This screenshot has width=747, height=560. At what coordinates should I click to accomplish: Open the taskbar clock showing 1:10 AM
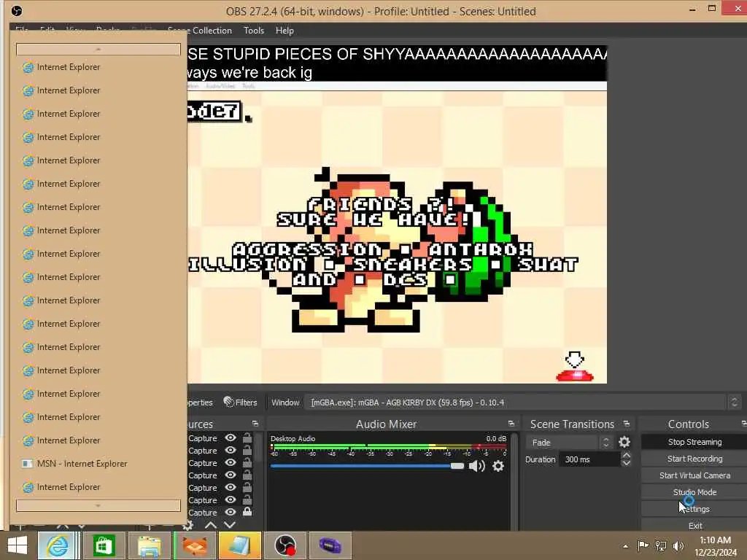tap(715, 546)
